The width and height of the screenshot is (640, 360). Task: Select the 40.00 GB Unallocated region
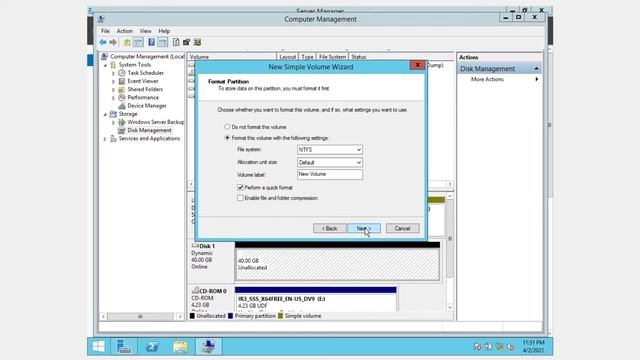(338, 264)
